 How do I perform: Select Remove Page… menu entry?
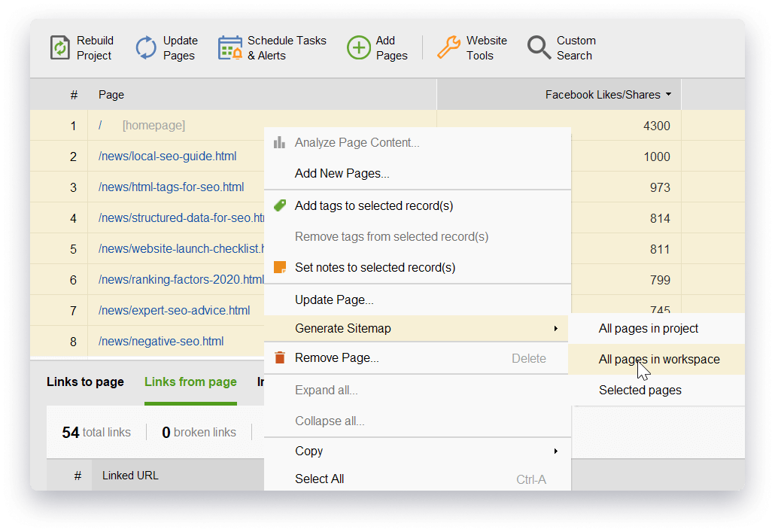point(336,358)
